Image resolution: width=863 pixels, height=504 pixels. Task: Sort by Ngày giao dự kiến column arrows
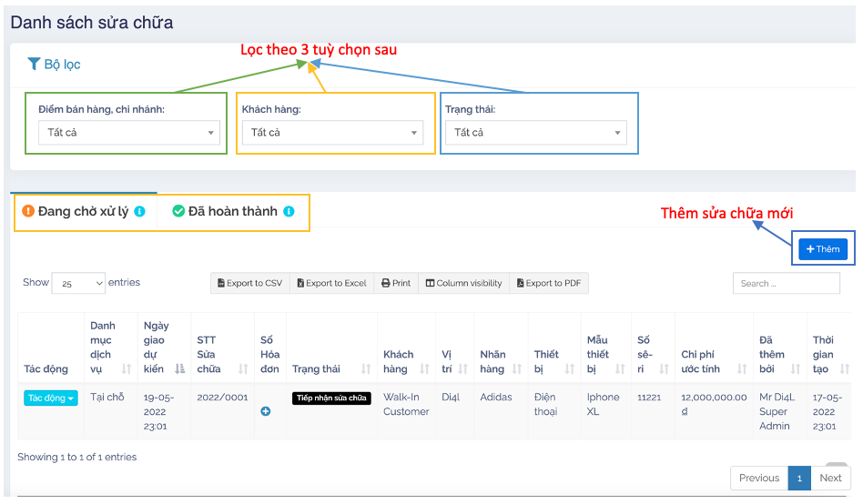tap(179, 368)
